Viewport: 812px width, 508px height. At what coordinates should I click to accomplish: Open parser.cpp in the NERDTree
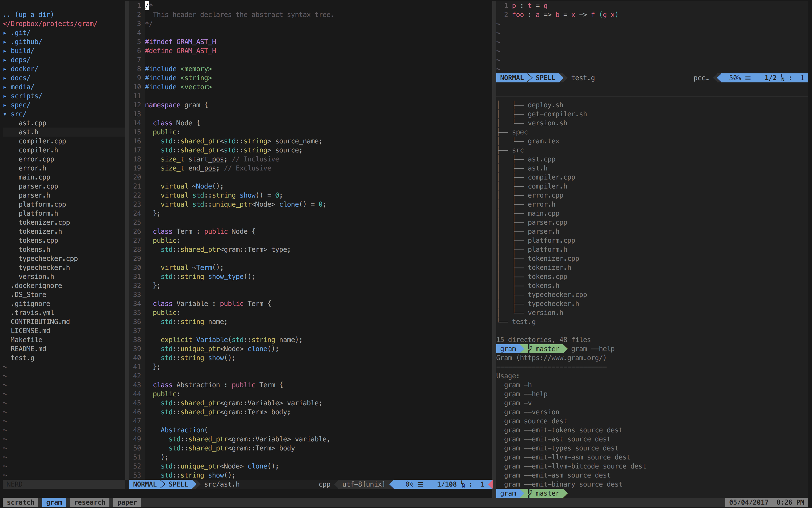38,187
